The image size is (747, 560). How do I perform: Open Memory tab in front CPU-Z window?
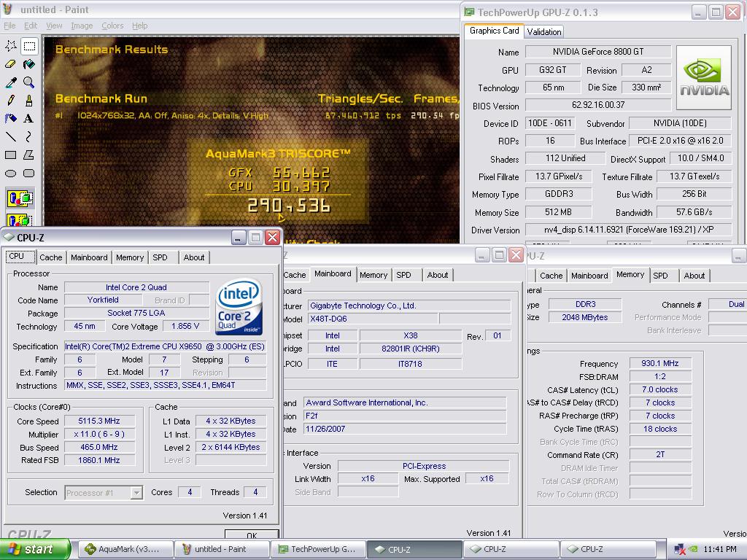[130, 257]
